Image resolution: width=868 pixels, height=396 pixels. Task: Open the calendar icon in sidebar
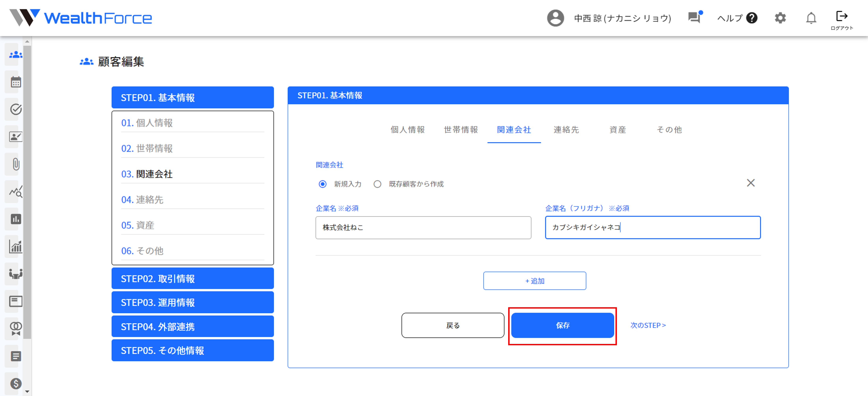(16, 82)
